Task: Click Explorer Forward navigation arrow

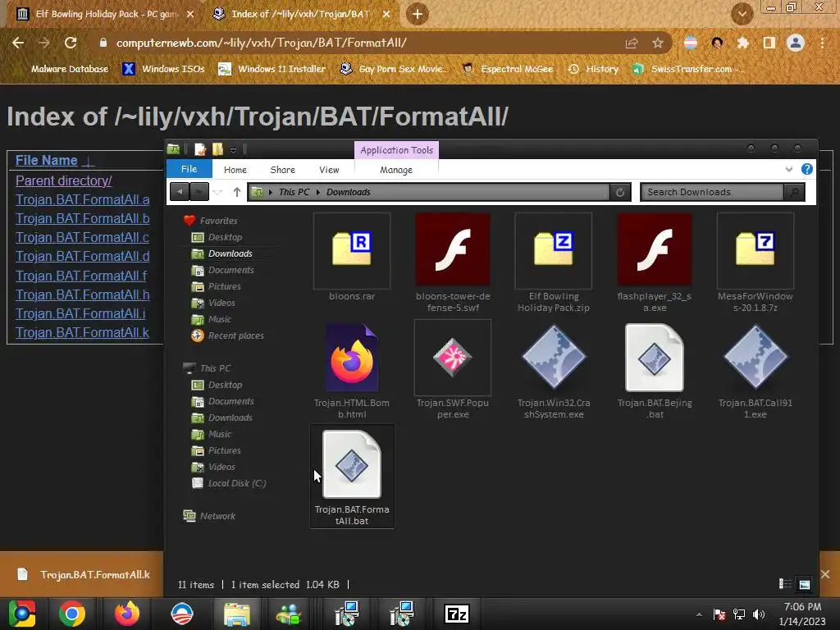Action: (x=199, y=191)
